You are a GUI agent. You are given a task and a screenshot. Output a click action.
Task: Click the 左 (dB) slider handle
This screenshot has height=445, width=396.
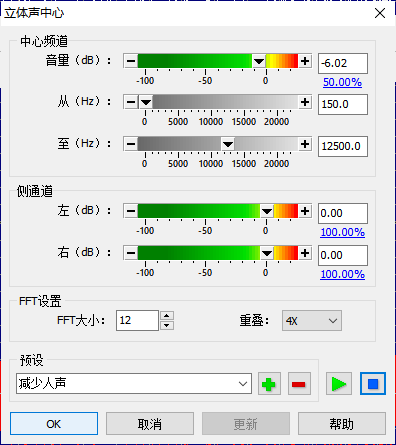[x=267, y=211]
